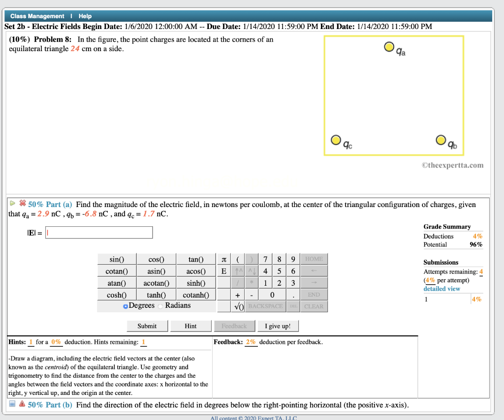The height and width of the screenshot is (420, 504).
Task: Click inside the |E| answer field
Action: click(98, 232)
